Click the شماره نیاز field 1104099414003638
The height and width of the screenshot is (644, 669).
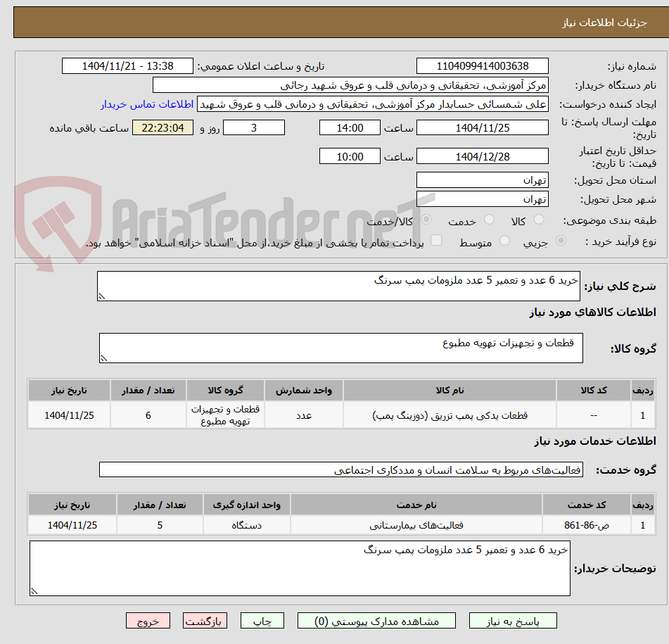click(482, 66)
